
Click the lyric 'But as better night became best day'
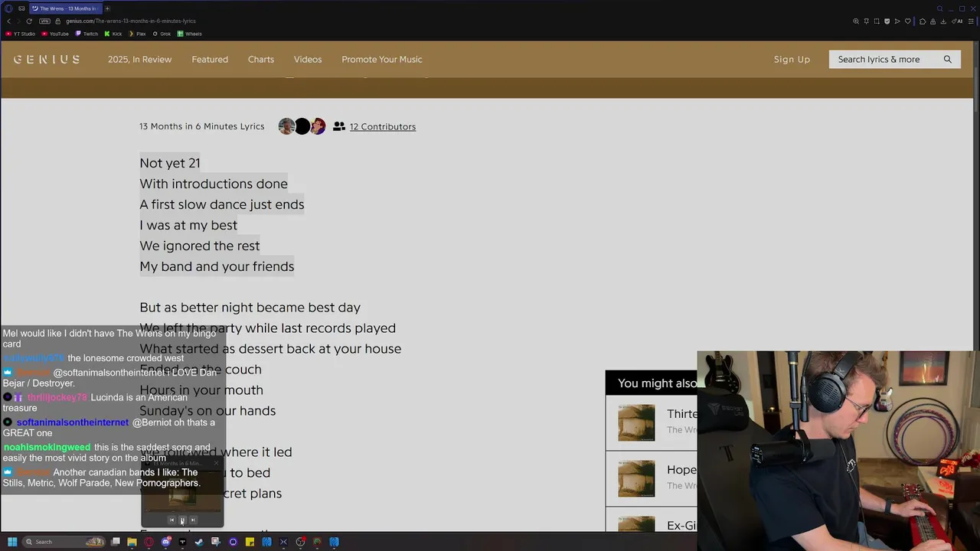[x=250, y=307]
